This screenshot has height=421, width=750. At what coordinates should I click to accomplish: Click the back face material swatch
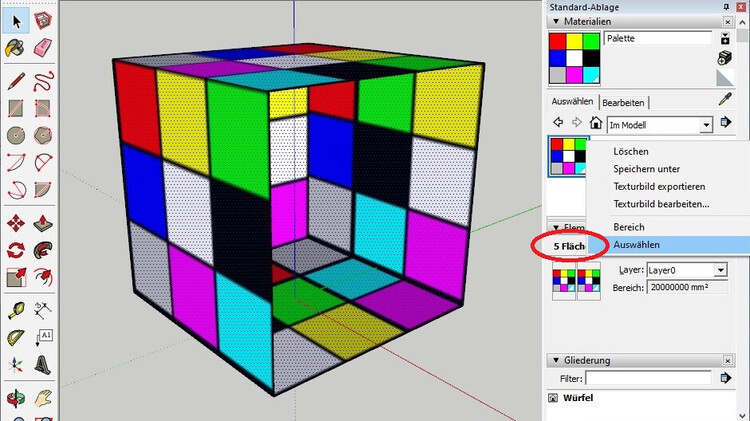(x=589, y=281)
